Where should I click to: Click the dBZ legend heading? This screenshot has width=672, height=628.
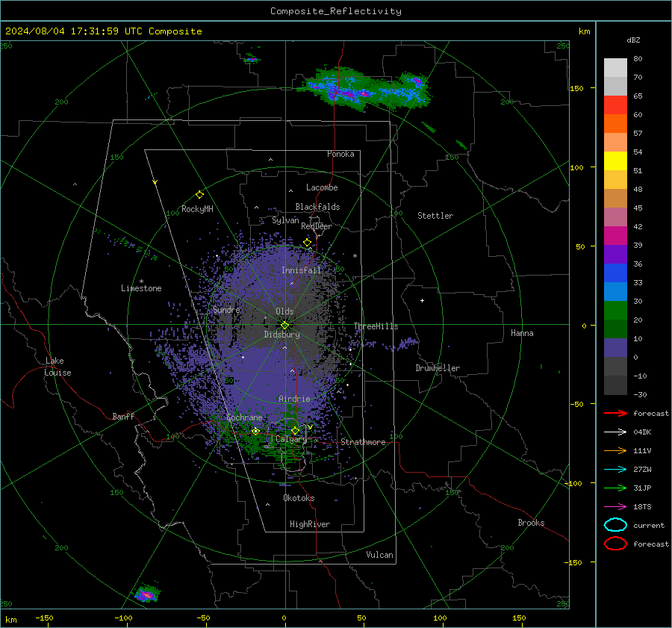click(633, 40)
